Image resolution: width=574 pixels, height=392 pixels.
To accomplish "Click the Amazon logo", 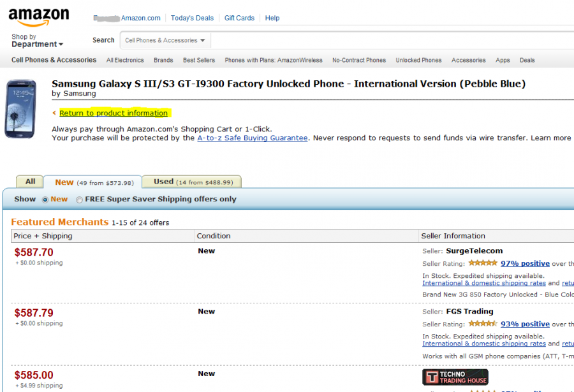I will coord(39,17).
